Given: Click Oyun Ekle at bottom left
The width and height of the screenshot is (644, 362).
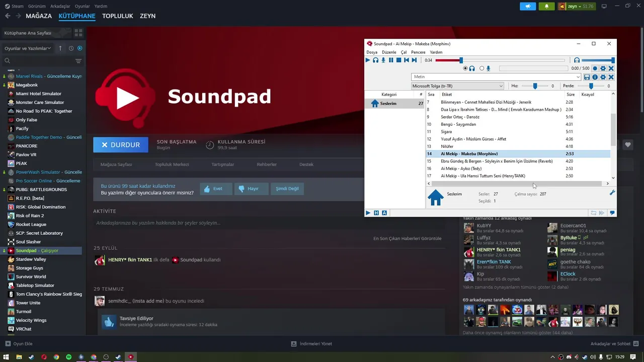Looking at the screenshot, I should click(19, 344).
